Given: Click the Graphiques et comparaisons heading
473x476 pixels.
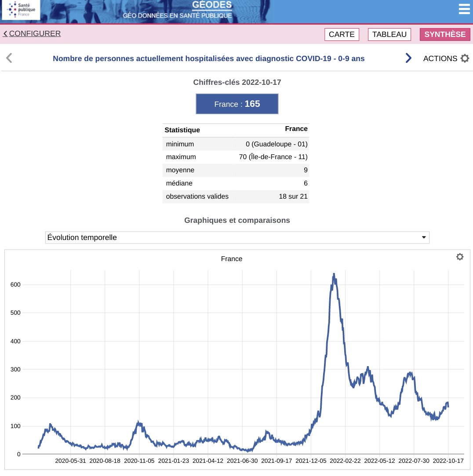Looking at the screenshot, I should point(237,220).
